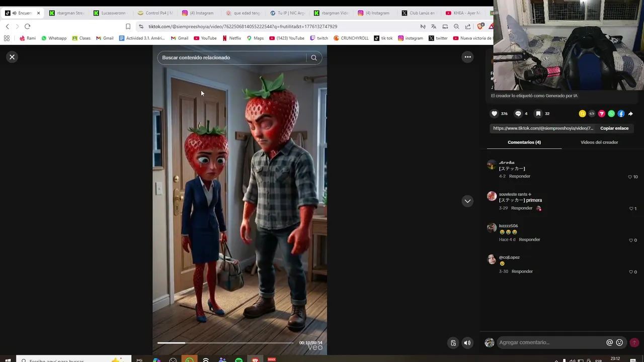Mute the video with speaker icon

pyautogui.click(x=467, y=343)
